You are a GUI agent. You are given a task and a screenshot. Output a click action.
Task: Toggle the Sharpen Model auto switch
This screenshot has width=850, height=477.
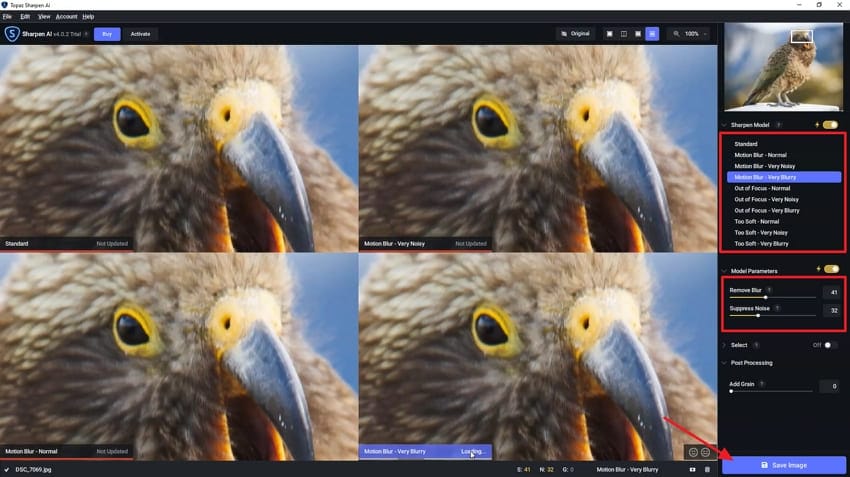pyautogui.click(x=830, y=125)
